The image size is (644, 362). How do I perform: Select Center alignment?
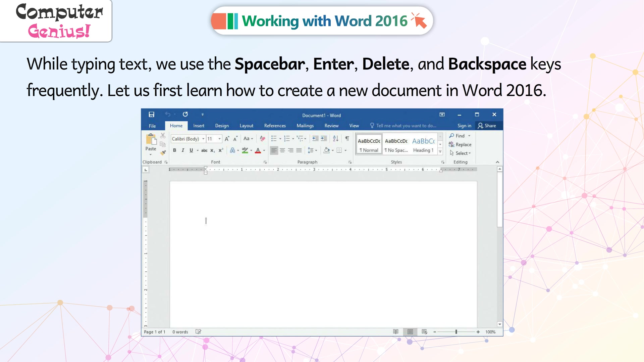click(x=282, y=150)
